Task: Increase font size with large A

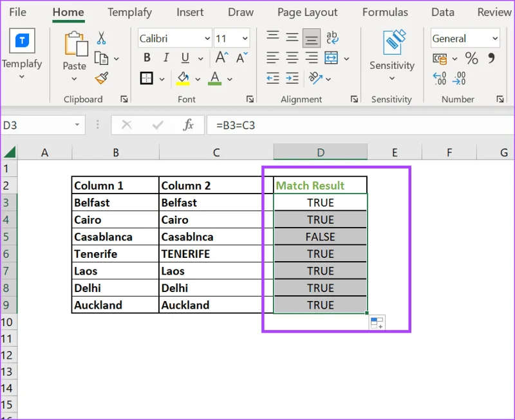Action: tap(221, 57)
